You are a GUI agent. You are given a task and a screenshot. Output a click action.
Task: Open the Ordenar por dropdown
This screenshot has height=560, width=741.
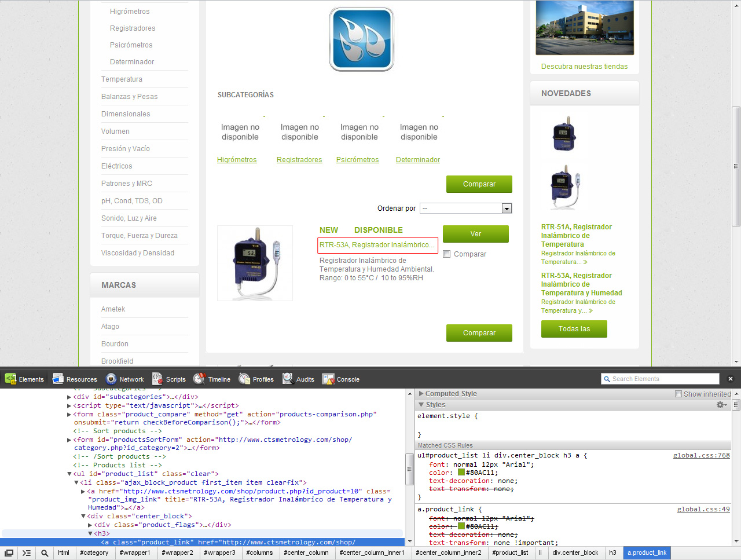(x=466, y=208)
